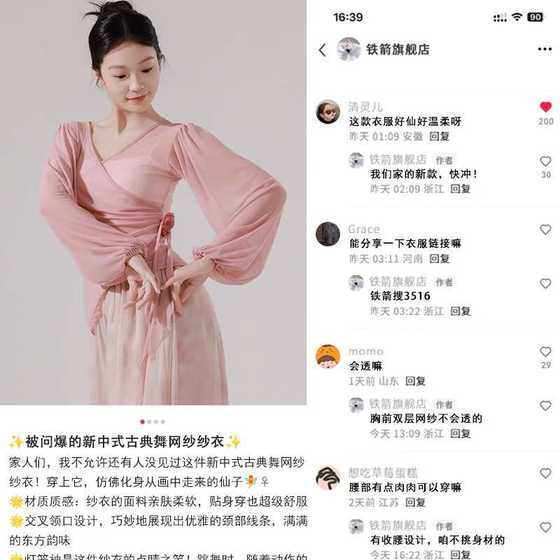The height and width of the screenshot is (560, 560).
Task: Open the 铁箭旗舰店 shop name in header
Action: (x=398, y=49)
